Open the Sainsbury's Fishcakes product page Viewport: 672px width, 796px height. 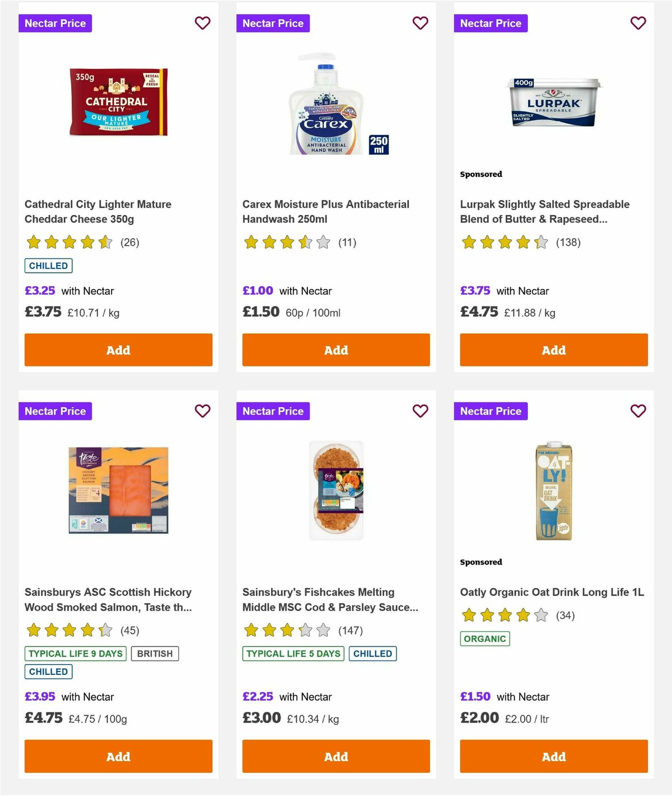(x=330, y=599)
